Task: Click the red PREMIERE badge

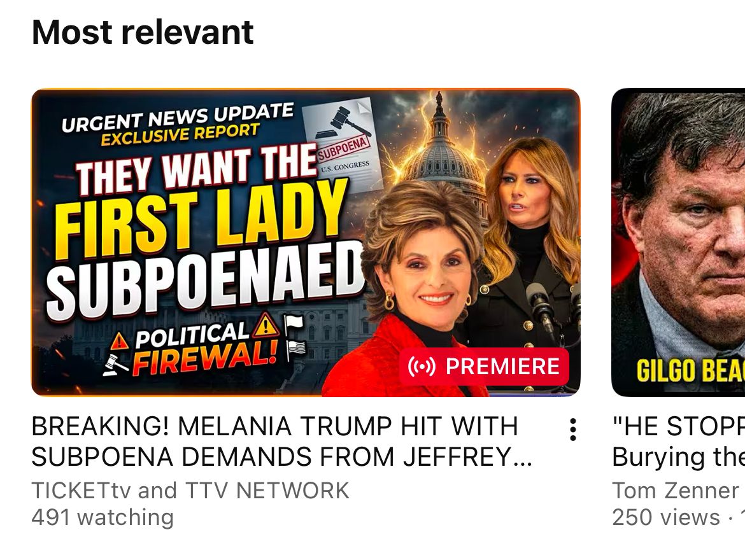Action: (484, 366)
